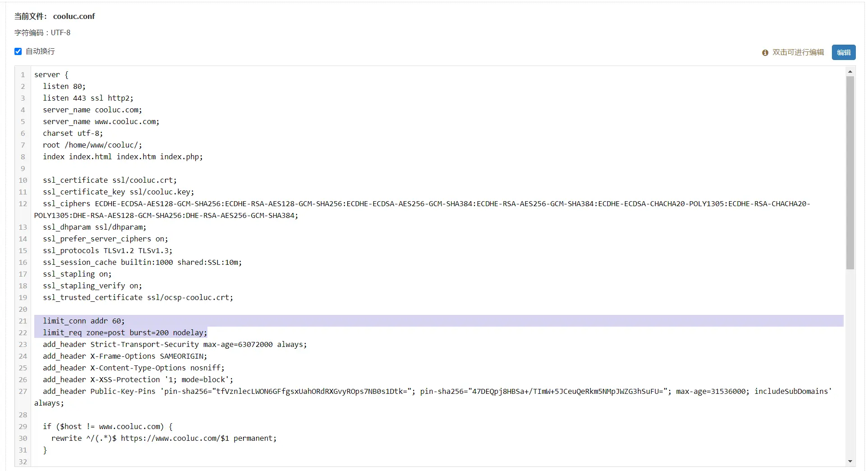Click the 'index index.html index.htm index.php;' line
The width and height of the screenshot is (868, 471).
coord(123,157)
